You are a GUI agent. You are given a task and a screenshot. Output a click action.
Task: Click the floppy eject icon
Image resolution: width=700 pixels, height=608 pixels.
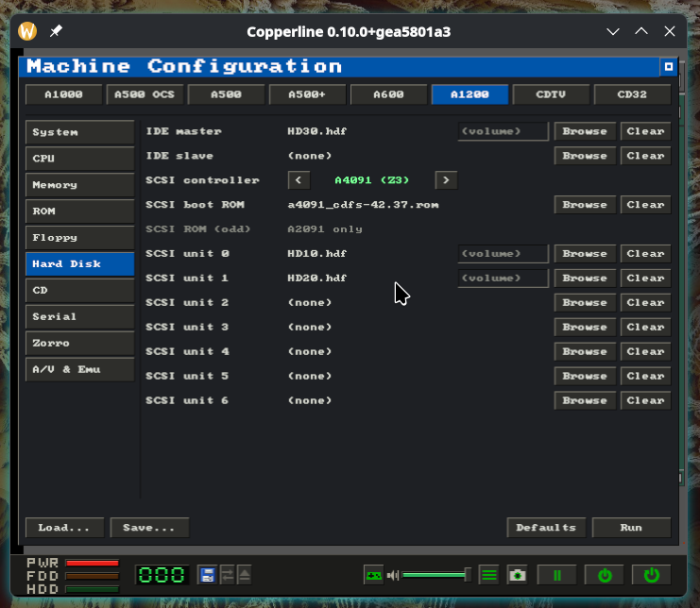[x=244, y=575]
